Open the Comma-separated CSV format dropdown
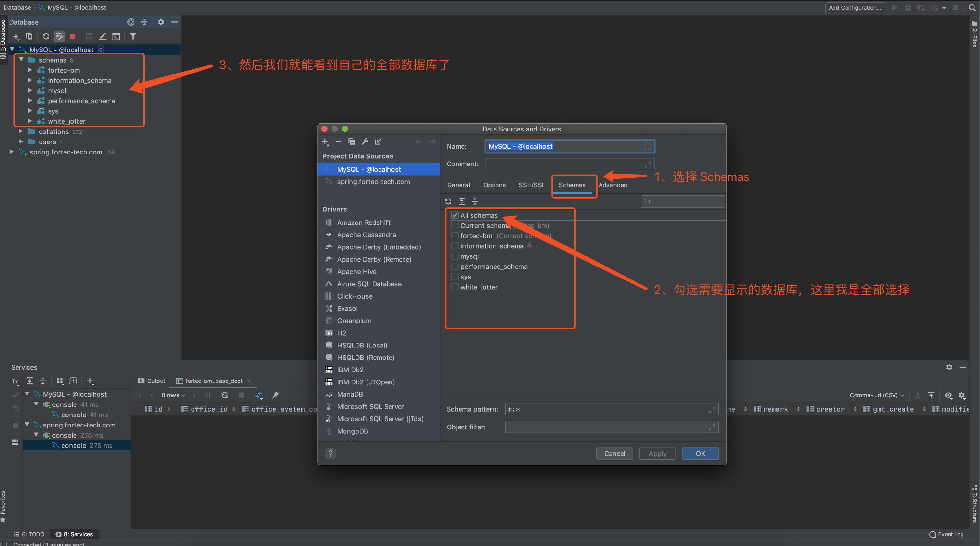 click(x=877, y=395)
